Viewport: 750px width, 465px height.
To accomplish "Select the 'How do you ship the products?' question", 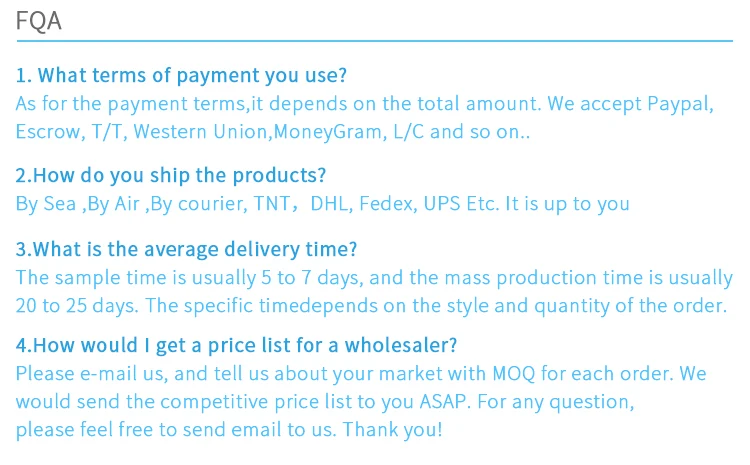I will [171, 176].
